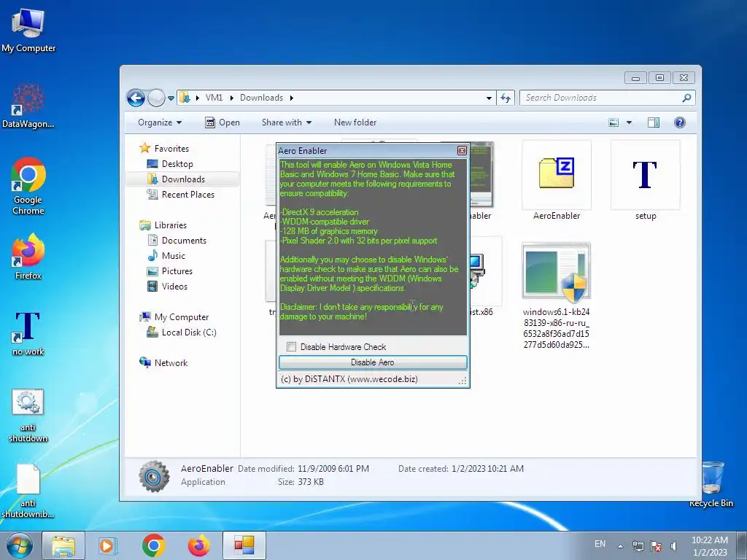Viewport: 747px width, 560px height.
Task: Click the search magnifier in Search Downloads
Action: [686, 98]
